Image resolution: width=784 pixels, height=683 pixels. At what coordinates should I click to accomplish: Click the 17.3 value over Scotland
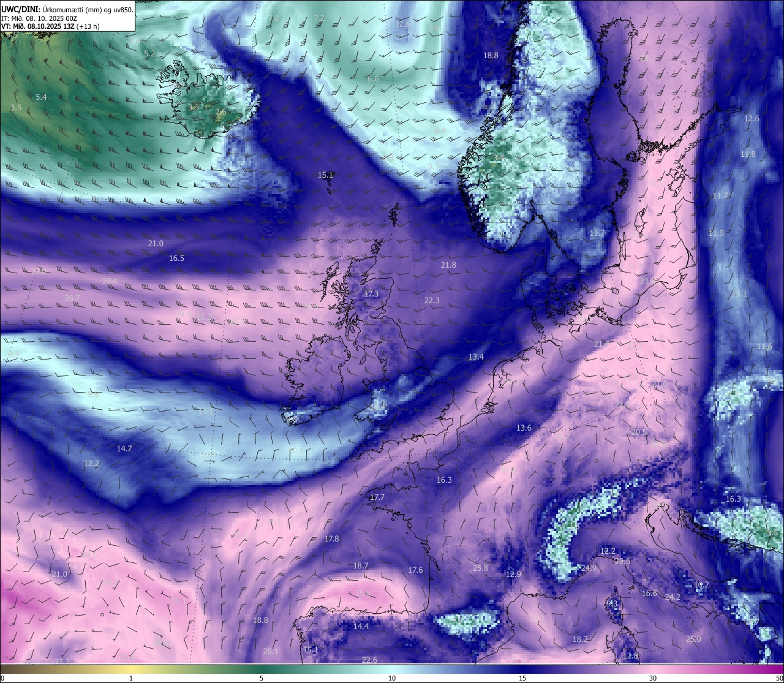pyautogui.click(x=371, y=294)
